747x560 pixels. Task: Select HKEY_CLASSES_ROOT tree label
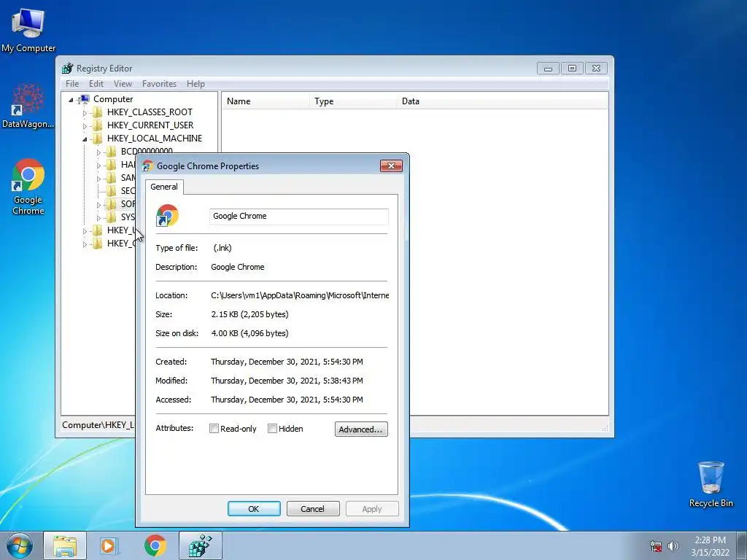[150, 112]
